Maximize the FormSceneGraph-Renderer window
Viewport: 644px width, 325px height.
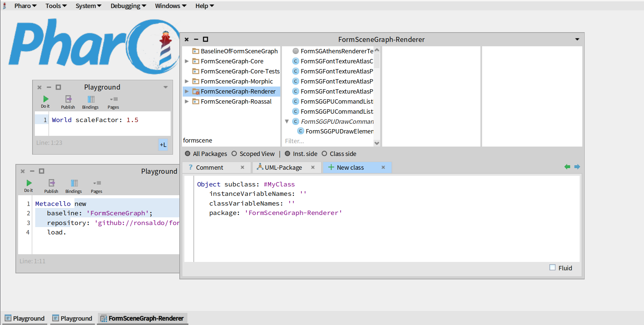pos(206,39)
